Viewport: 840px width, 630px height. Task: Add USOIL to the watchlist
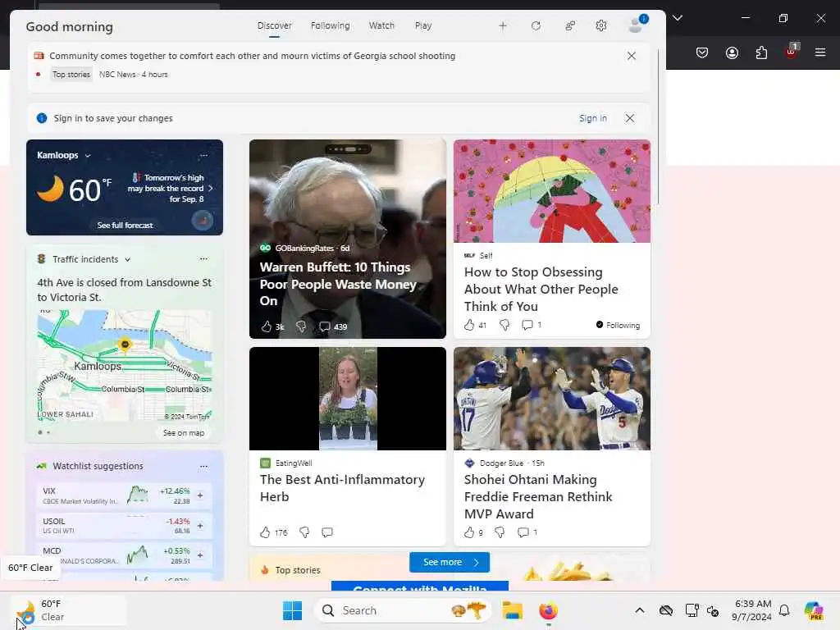[200, 526]
